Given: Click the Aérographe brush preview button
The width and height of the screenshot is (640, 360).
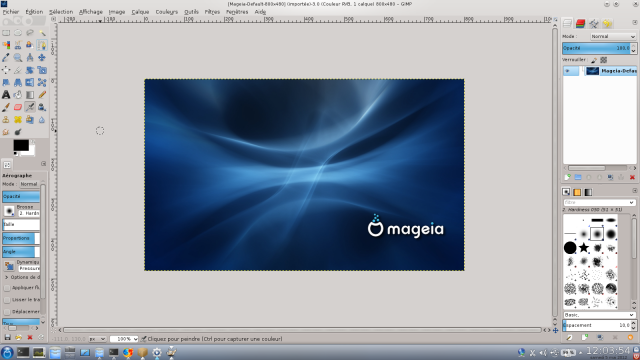Looking at the screenshot, I should click(x=9, y=211).
